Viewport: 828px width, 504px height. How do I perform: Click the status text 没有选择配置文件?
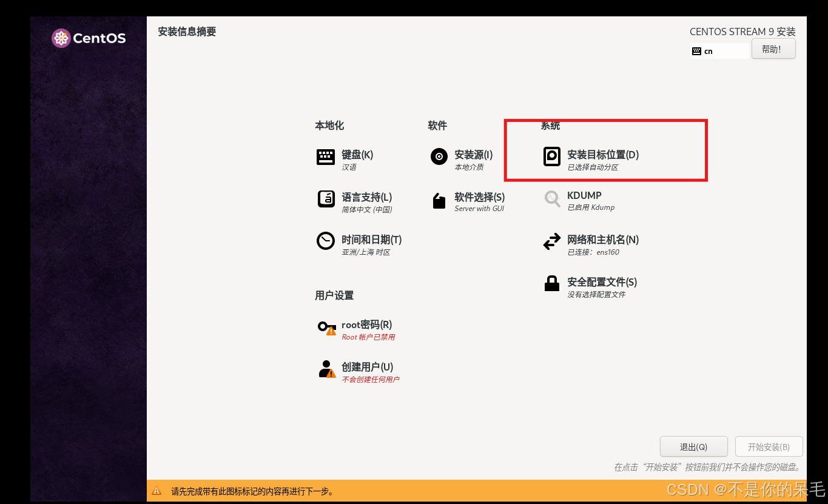[x=596, y=295]
